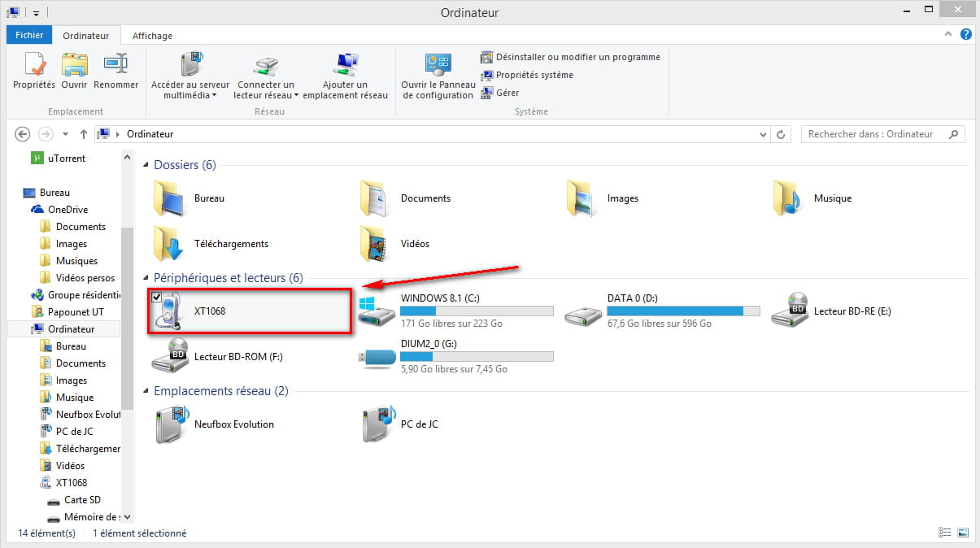The image size is (980, 548).
Task: Click the forward arrow navigation button
Action: click(x=46, y=134)
